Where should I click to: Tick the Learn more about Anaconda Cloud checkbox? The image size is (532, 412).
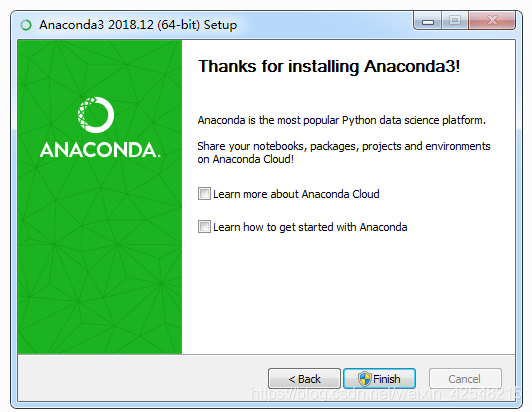[204, 194]
